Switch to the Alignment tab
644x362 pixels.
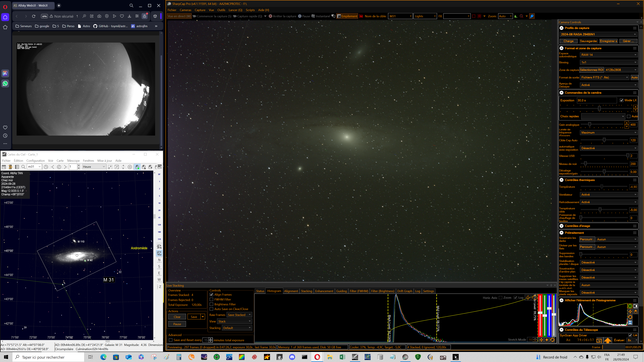coord(291,291)
